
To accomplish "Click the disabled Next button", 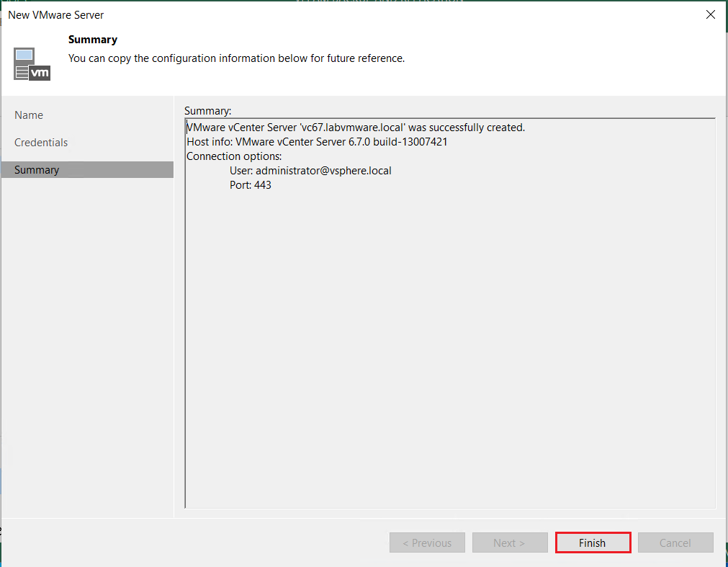I will pos(510,543).
